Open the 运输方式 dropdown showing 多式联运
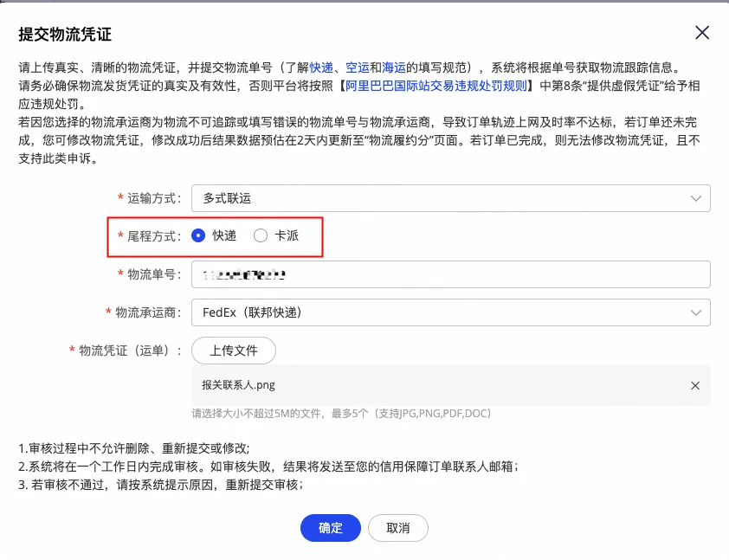The width and height of the screenshot is (729, 560). [x=450, y=198]
